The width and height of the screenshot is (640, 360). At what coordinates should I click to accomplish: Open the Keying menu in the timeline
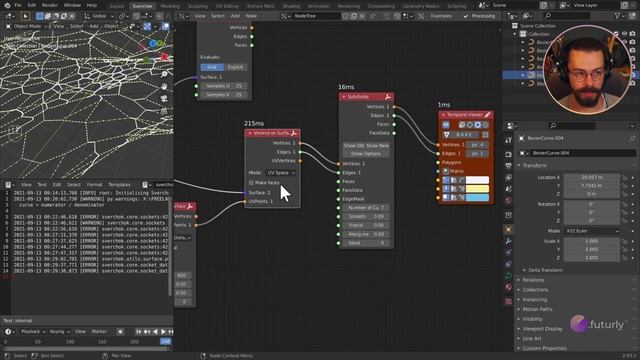(59, 332)
